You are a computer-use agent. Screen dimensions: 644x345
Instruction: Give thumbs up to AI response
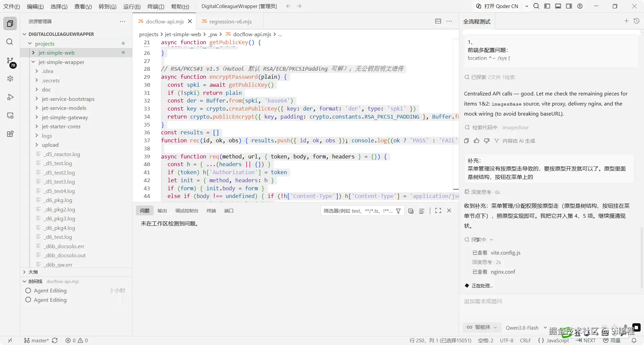[477, 141]
